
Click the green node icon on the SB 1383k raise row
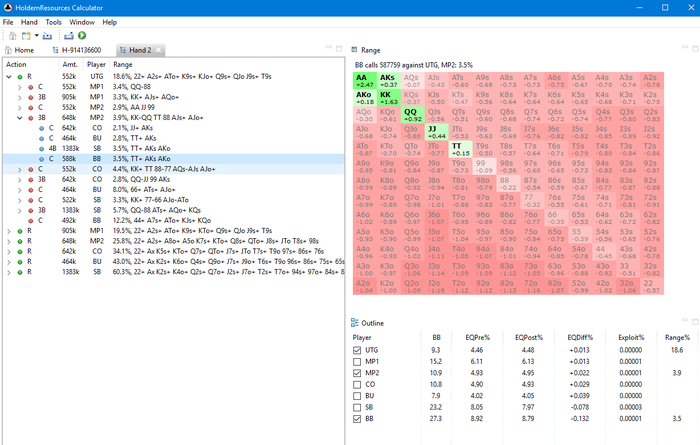(20, 272)
